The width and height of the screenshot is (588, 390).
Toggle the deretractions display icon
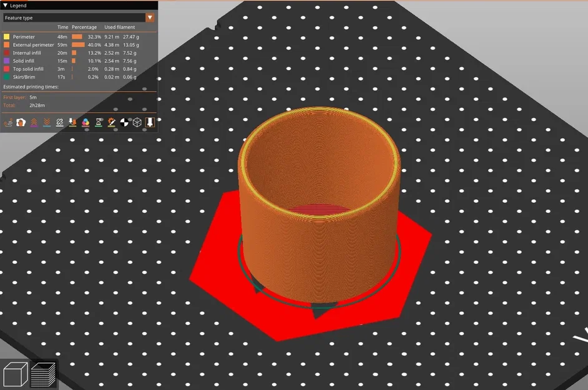(x=46, y=122)
